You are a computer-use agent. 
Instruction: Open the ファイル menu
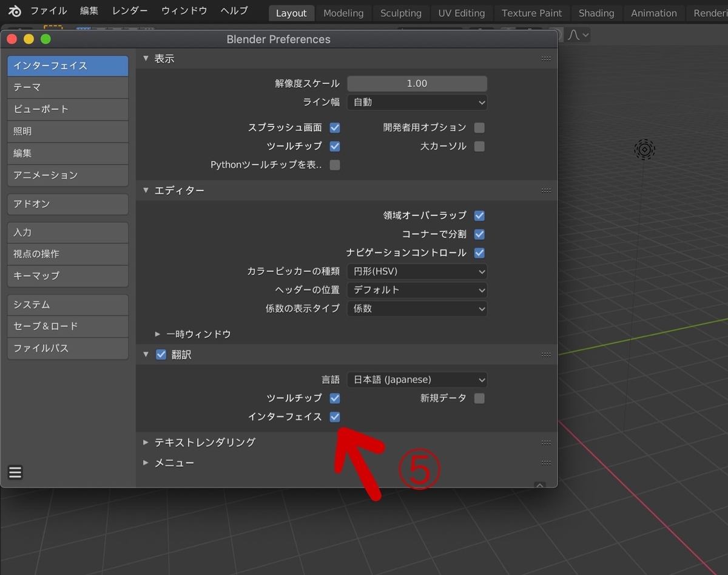click(49, 11)
